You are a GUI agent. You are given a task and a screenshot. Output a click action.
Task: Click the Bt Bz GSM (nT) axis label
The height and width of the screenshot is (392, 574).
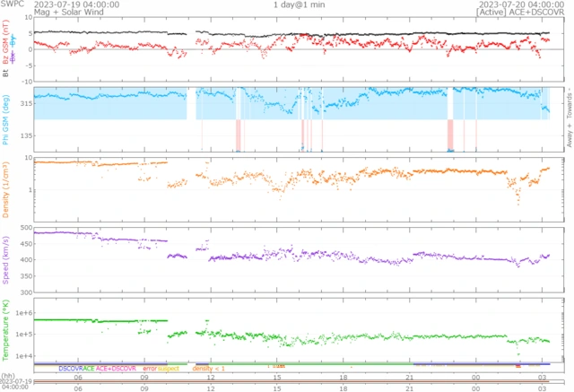click(8, 50)
